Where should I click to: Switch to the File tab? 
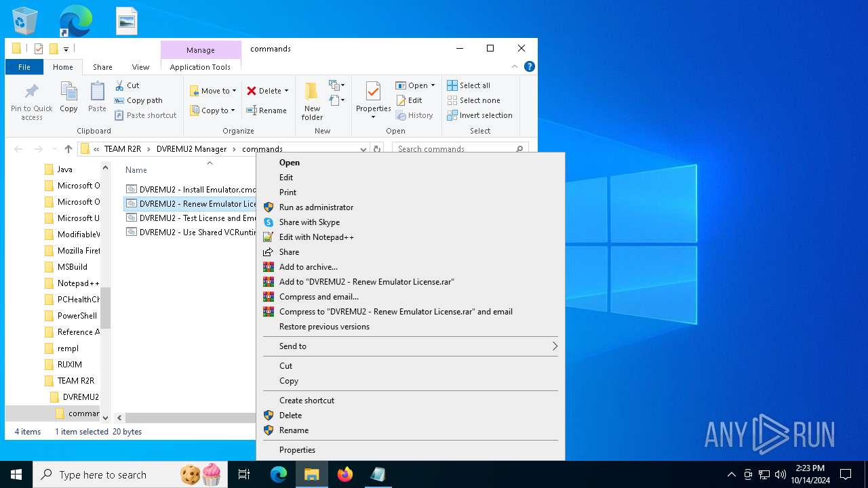pyautogui.click(x=24, y=67)
